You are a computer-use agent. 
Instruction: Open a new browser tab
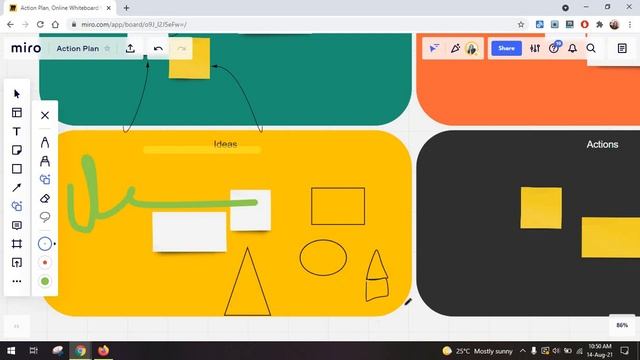click(126, 8)
